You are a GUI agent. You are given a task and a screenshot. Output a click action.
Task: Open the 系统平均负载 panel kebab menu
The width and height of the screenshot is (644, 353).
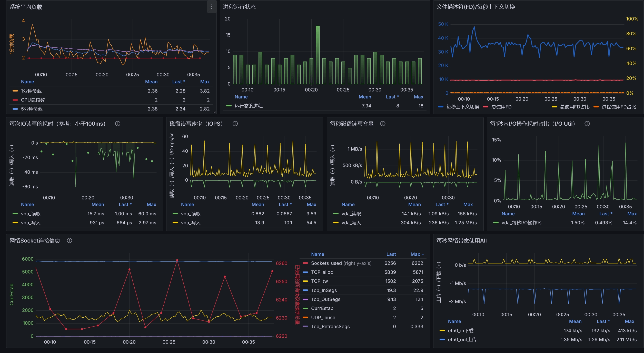(212, 7)
